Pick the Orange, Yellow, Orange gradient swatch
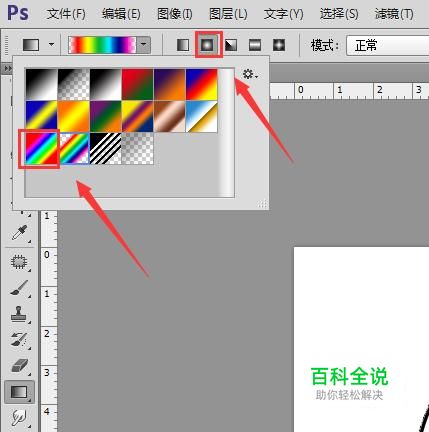The height and width of the screenshot is (432, 429). (74, 117)
